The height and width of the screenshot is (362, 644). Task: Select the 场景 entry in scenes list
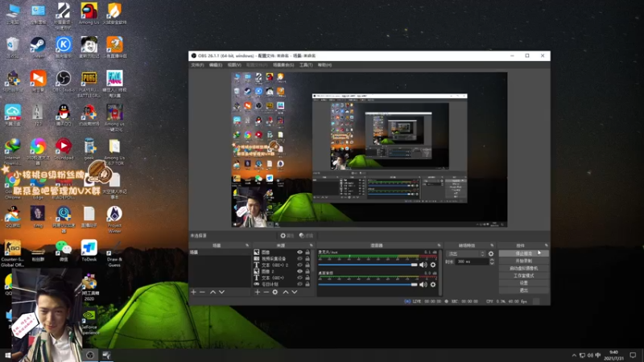(219, 252)
